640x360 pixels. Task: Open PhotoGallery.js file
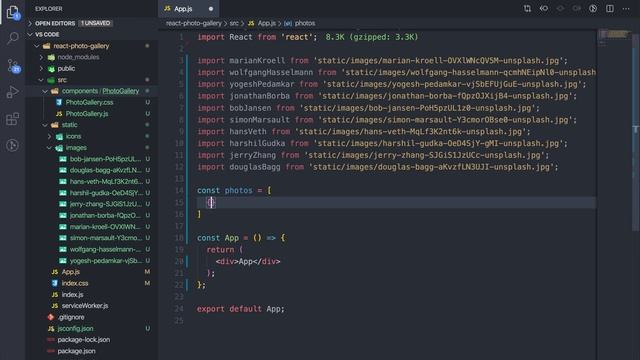tap(87, 114)
